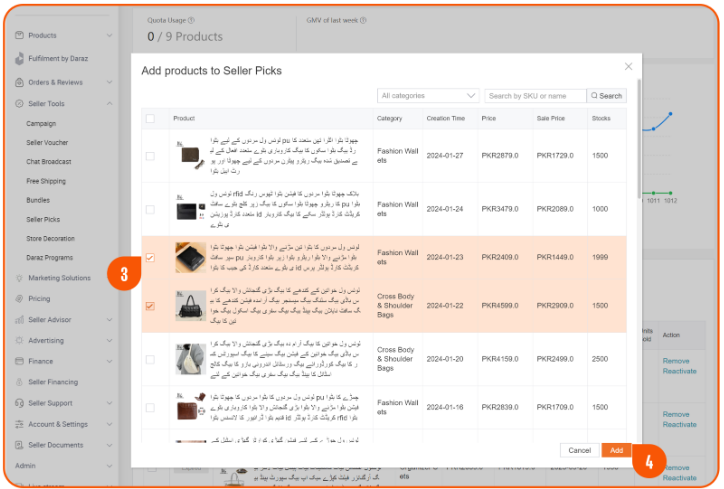The image size is (724, 489).
Task: Click the Pricing sidebar icon
Action: [19, 299]
